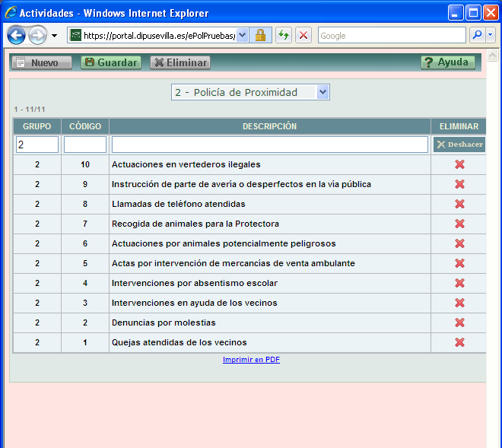502x448 pixels.
Task: Open the search provider options arrow
Action: tap(490, 35)
